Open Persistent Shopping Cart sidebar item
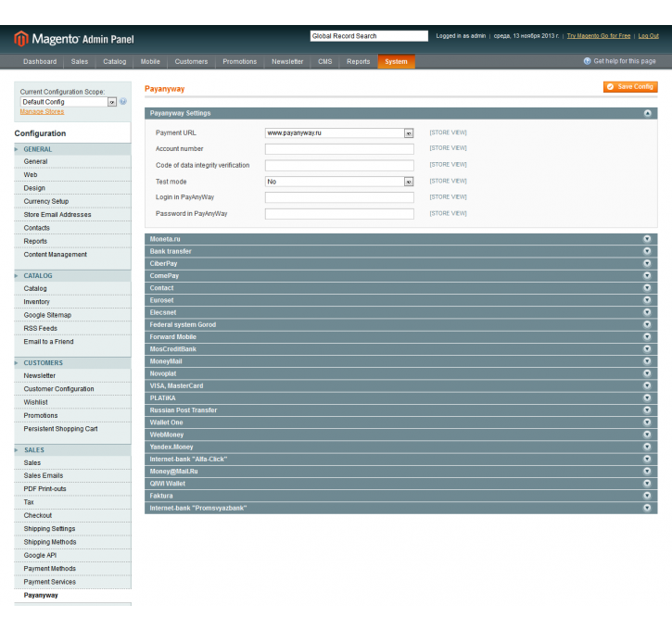The image size is (672, 630). pyautogui.click(x=61, y=429)
